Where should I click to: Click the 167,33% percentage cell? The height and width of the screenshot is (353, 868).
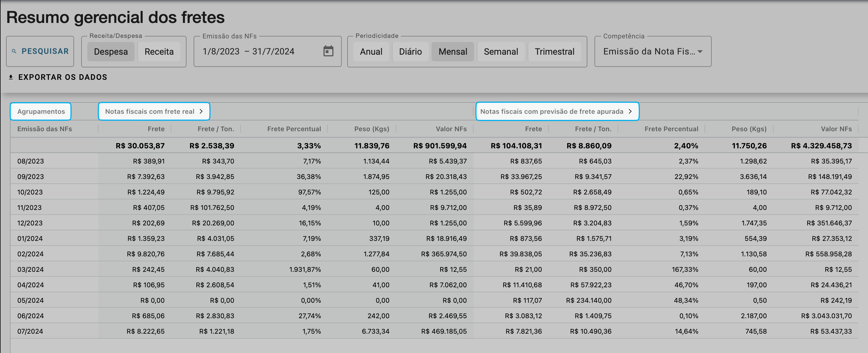tap(685, 270)
